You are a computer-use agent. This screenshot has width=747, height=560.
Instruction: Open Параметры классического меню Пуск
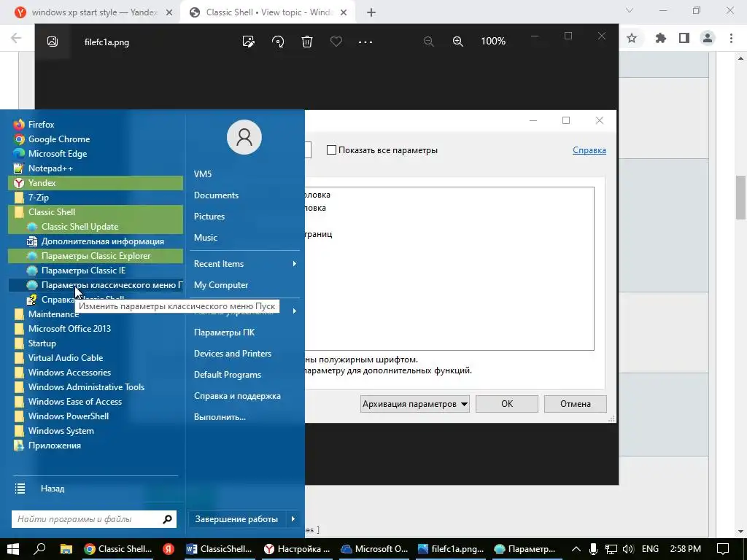[x=96, y=285]
